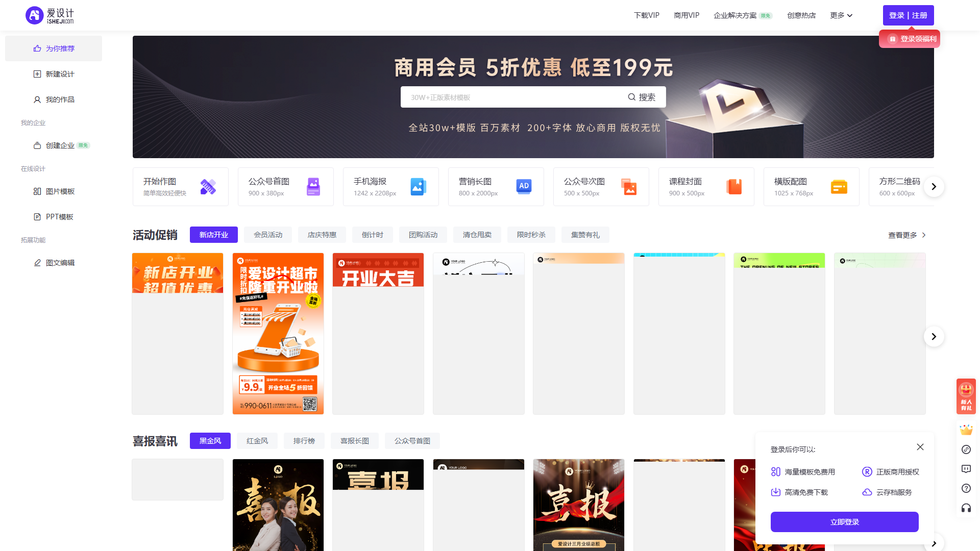The width and height of the screenshot is (980, 551).
Task: Open the 登录领福利 gift badge
Action: click(x=910, y=39)
